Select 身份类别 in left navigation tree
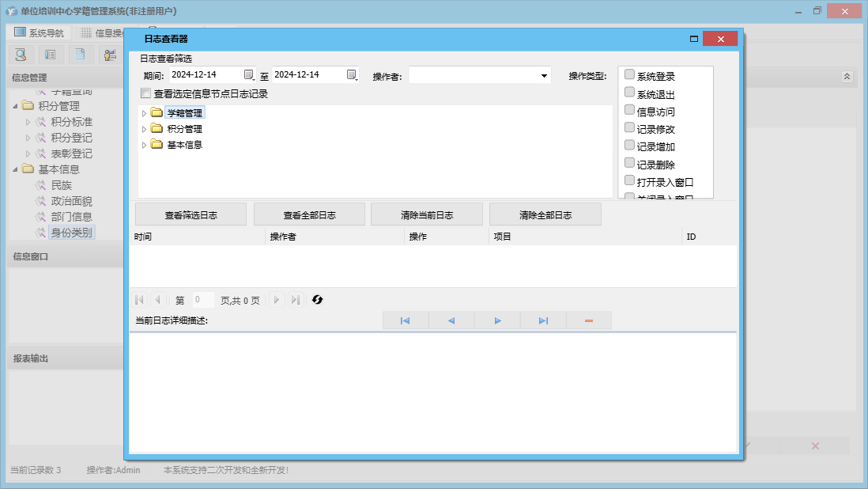 pos(71,233)
